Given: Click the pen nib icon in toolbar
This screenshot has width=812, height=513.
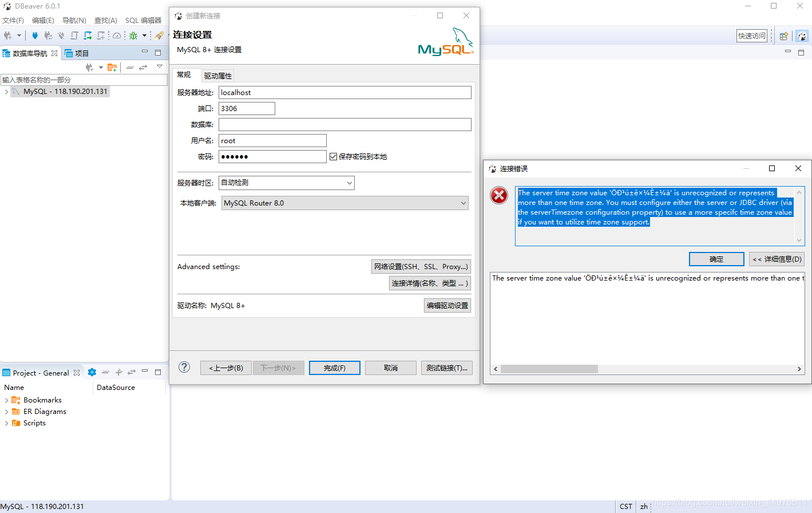Looking at the screenshot, I should [x=159, y=35].
